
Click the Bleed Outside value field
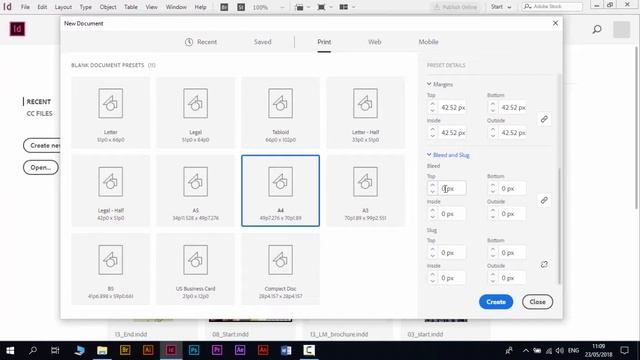pyautogui.click(x=513, y=214)
